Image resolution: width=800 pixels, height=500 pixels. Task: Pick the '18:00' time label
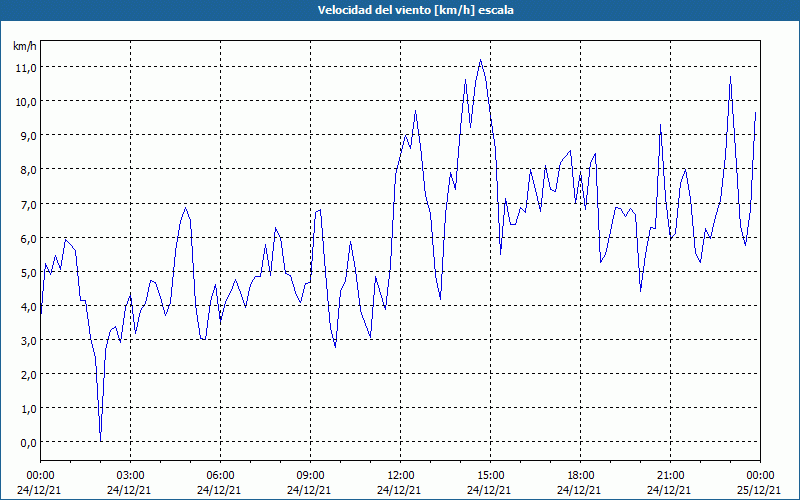(x=581, y=476)
